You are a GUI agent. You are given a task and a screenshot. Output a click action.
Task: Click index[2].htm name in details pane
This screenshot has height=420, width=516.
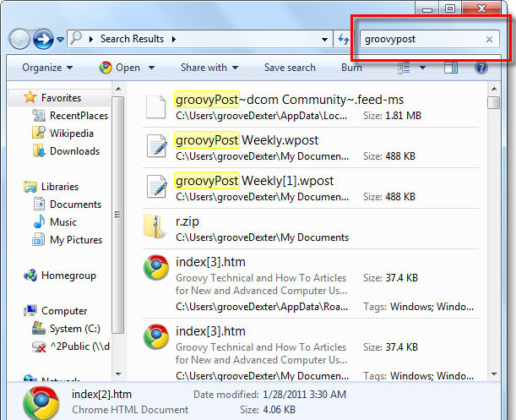coord(101,395)
